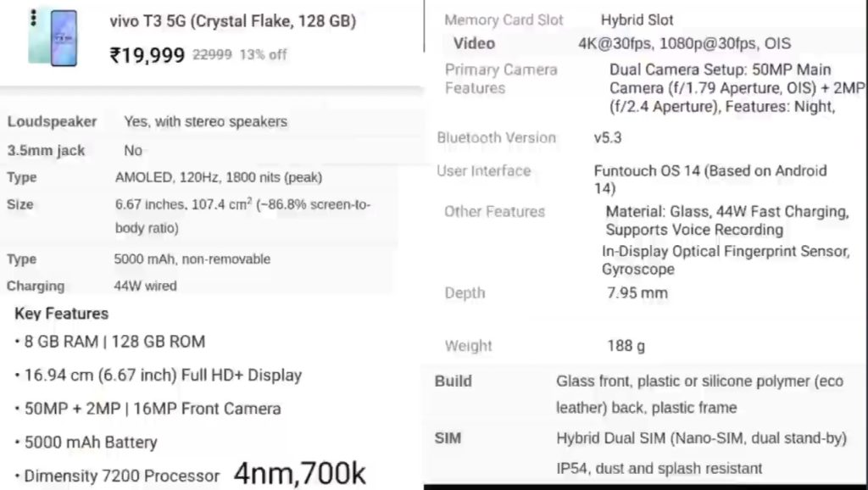Screen dimensions: 868x490
Task: Click the Memory Card Slot label
Action: click(x=504, y=19)
